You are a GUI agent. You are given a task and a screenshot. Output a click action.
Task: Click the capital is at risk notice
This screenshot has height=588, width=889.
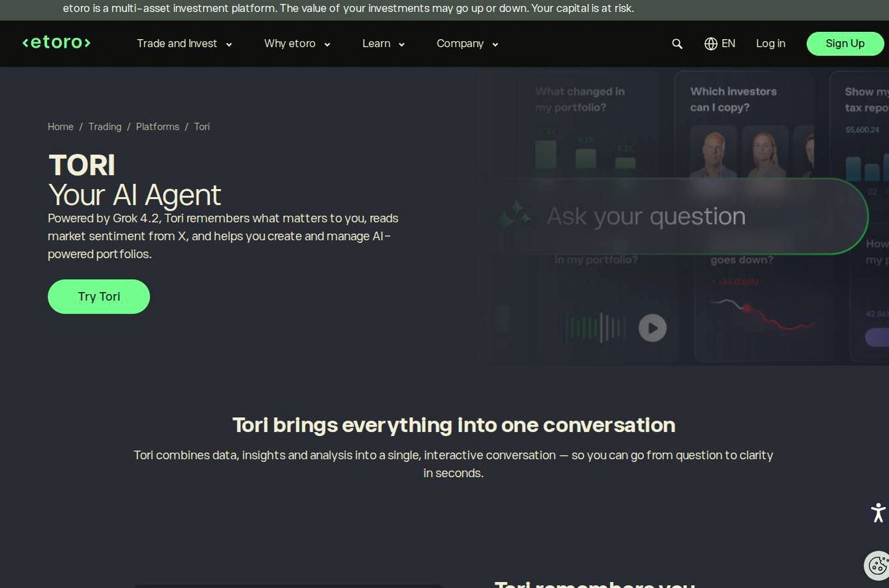point(348,8)
